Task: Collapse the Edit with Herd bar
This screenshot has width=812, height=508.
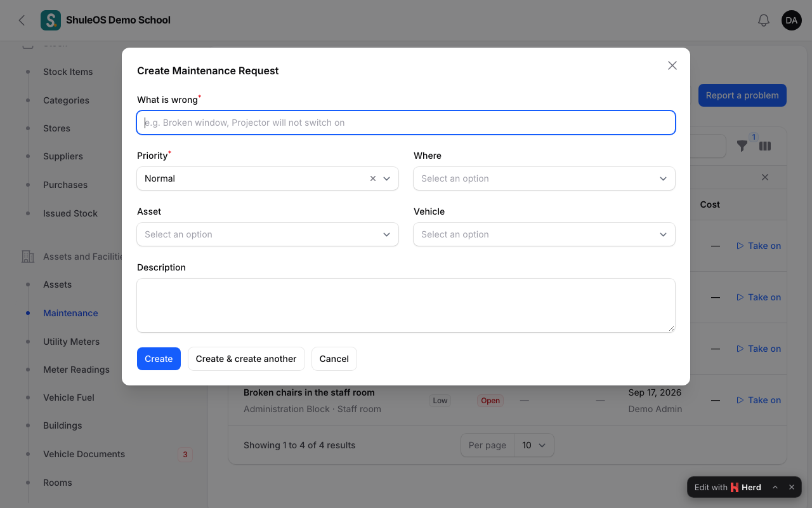Action: tap(775, 487)
